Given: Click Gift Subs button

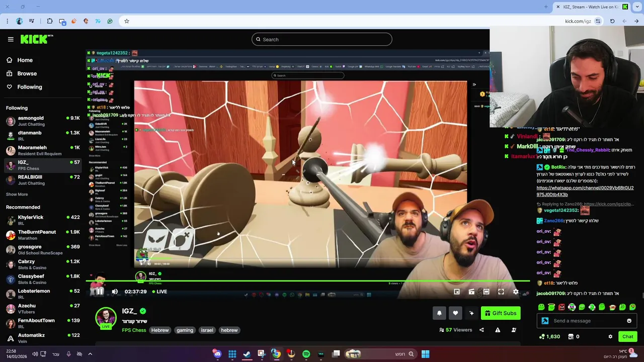Looking at the screenshot, I should click(501, 313).
